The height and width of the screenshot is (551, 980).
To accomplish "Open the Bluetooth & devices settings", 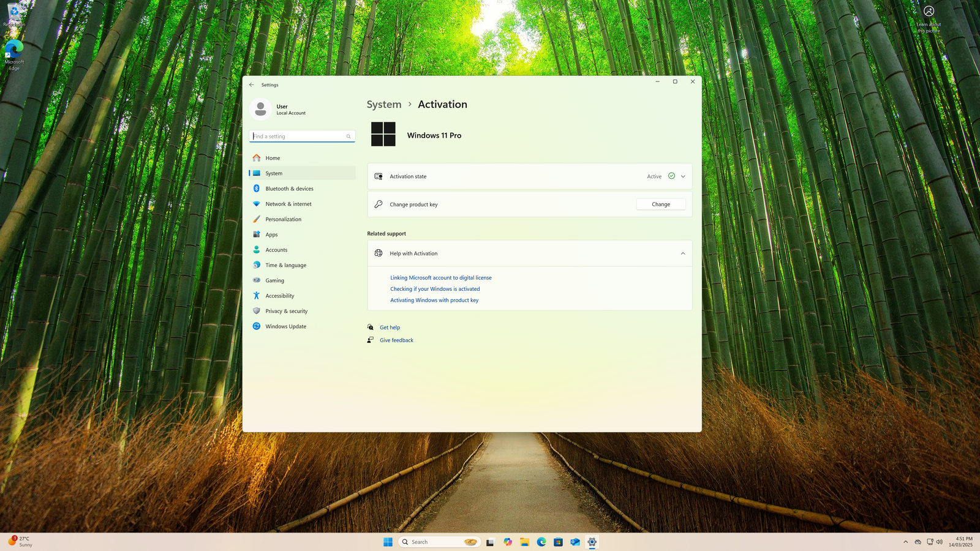I will point(289,189).
